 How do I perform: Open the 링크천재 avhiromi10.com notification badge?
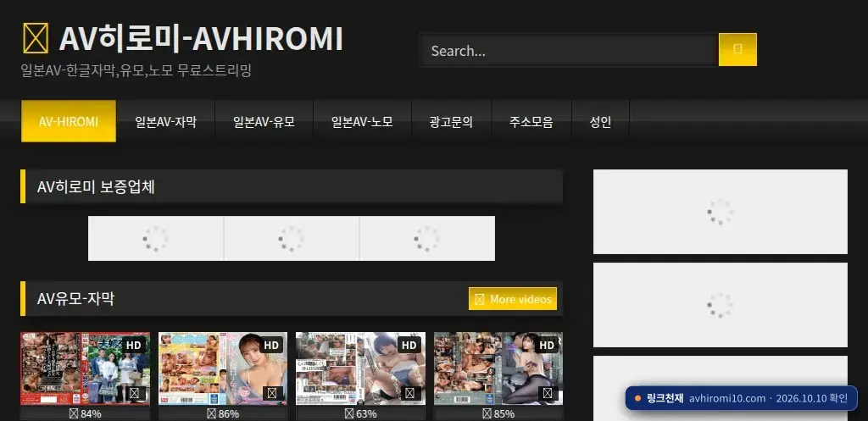click(741, 398)
